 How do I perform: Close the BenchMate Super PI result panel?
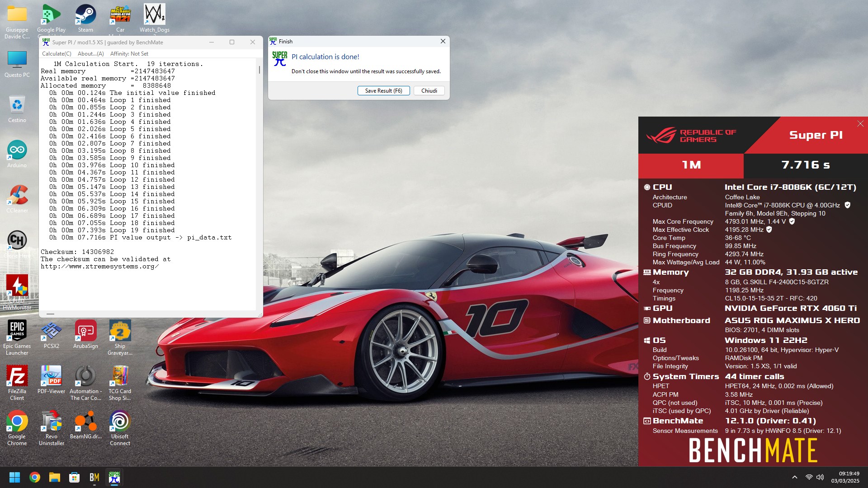point(860,123)
